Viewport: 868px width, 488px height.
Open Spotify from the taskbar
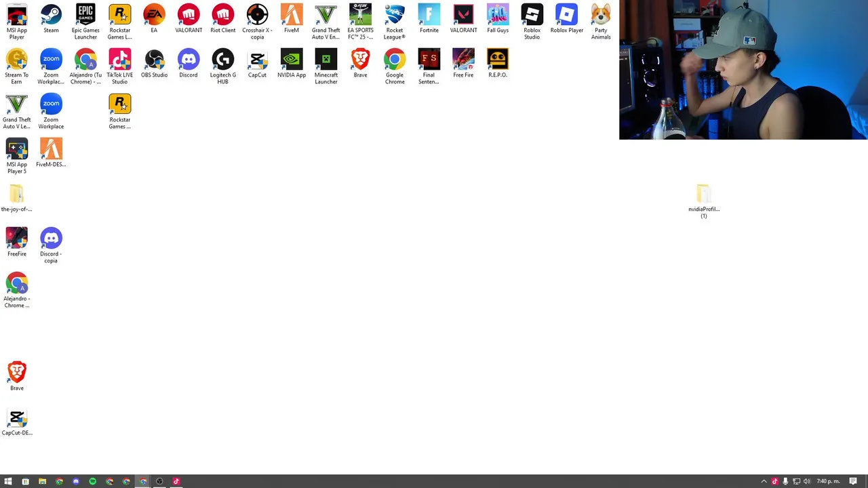pos(93,481)
